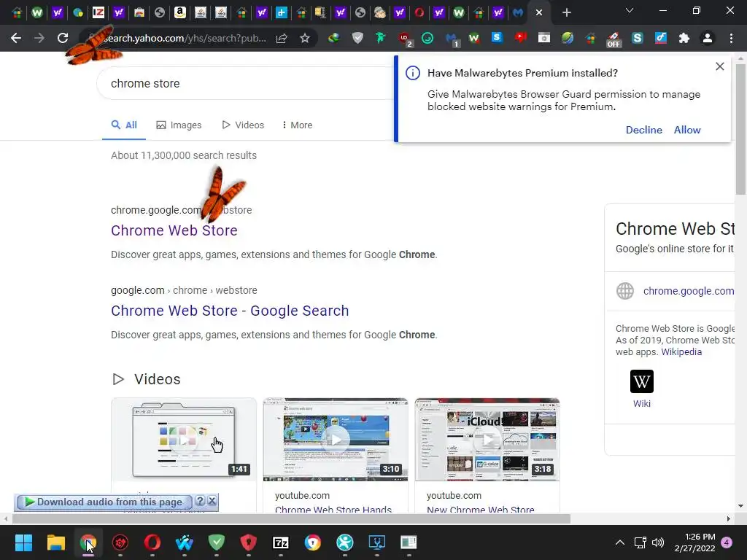
Task: Click About 11,300,000 search results text
Action: click(183, 155)
